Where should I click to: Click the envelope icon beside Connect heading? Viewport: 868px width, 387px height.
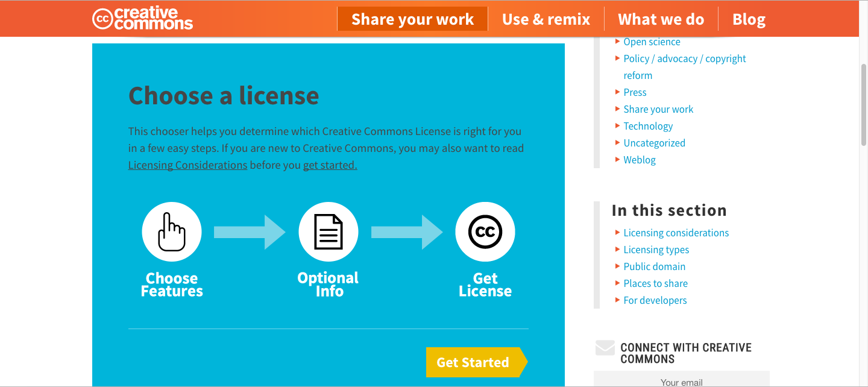point(605,348)
